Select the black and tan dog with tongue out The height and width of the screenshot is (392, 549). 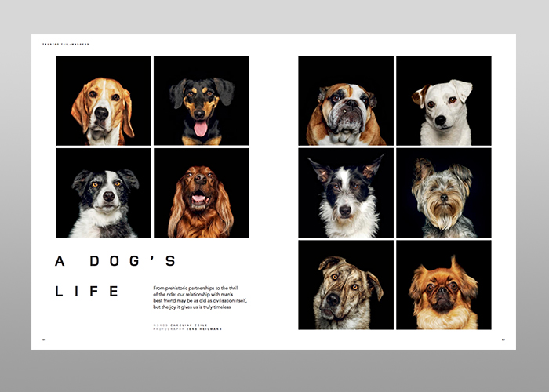tap(202, 101)
